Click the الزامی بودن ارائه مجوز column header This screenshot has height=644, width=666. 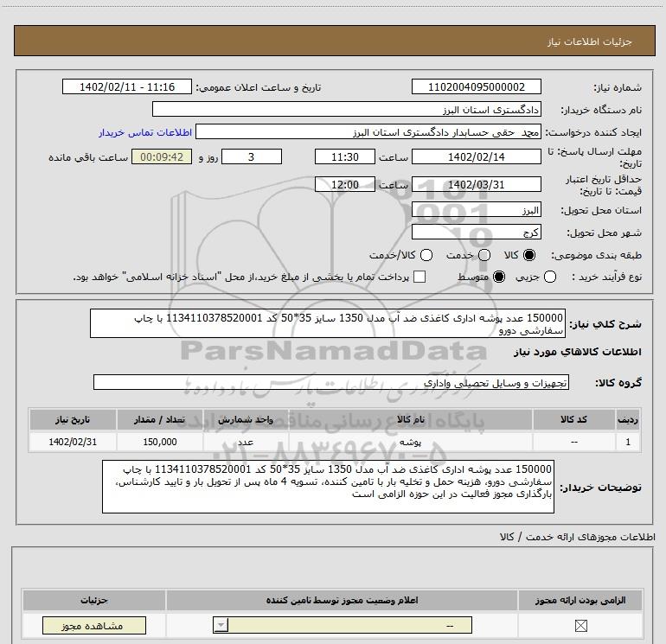coord(580,600)
